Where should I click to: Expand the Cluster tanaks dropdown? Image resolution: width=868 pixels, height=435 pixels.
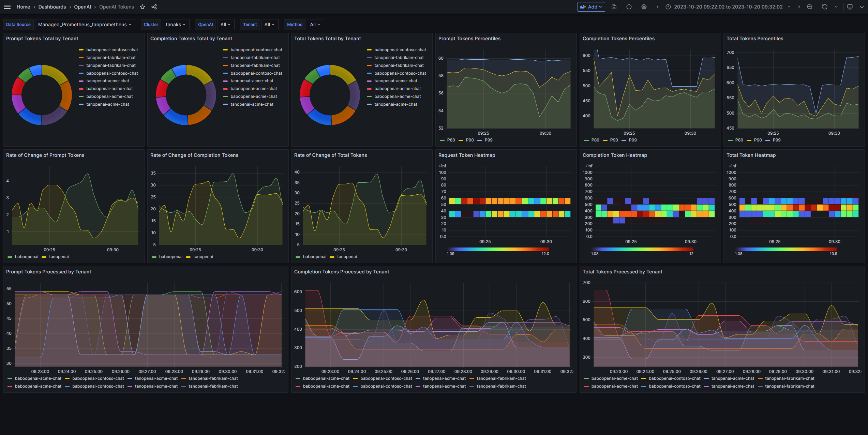pos(176,25)
